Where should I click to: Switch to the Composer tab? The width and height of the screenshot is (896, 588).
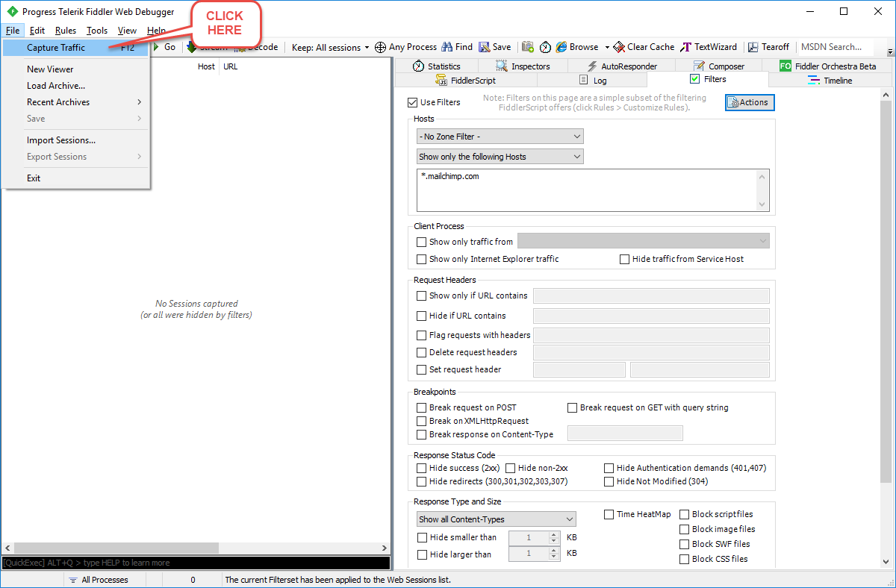click(719, 66)
